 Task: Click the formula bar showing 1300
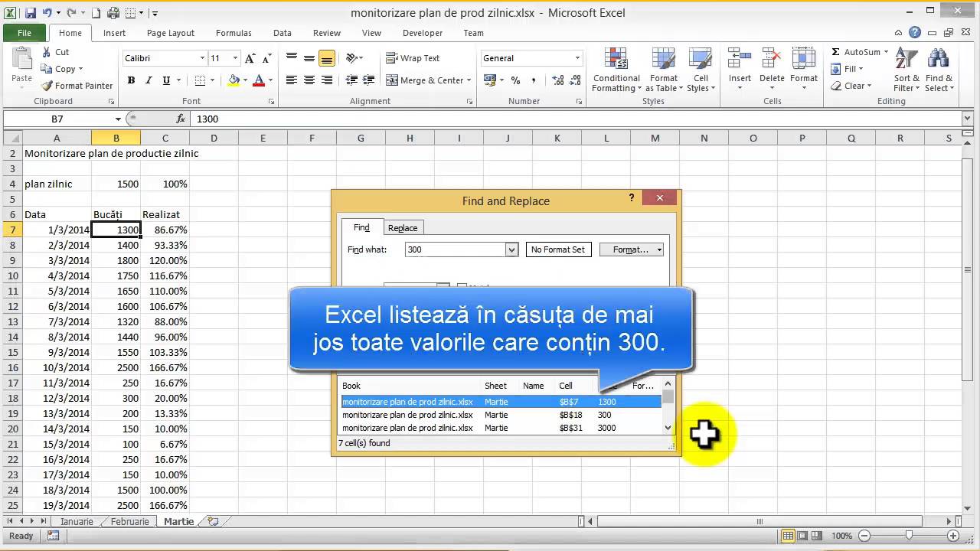(x=576, y=119)
